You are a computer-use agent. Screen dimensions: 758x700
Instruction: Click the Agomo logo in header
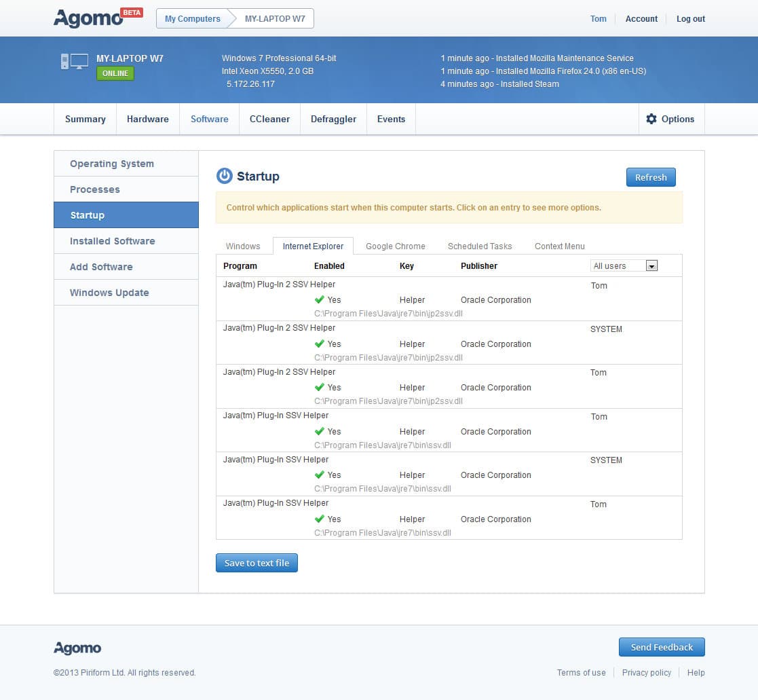[88, 18]
